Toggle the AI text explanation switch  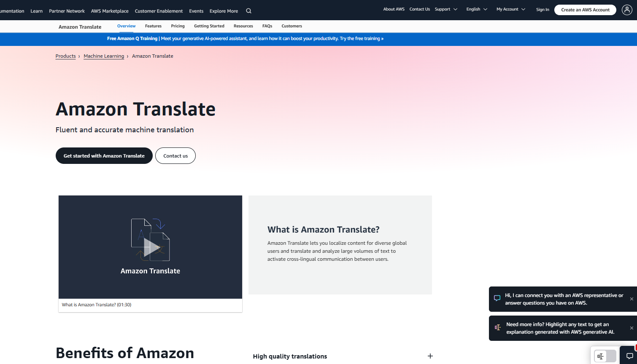(x=605, y=356)
